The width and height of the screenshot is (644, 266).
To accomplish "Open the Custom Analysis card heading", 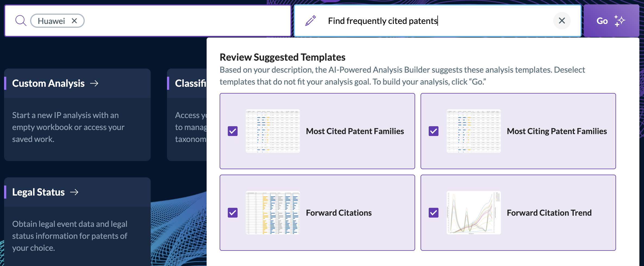I will tap(48, 83).
